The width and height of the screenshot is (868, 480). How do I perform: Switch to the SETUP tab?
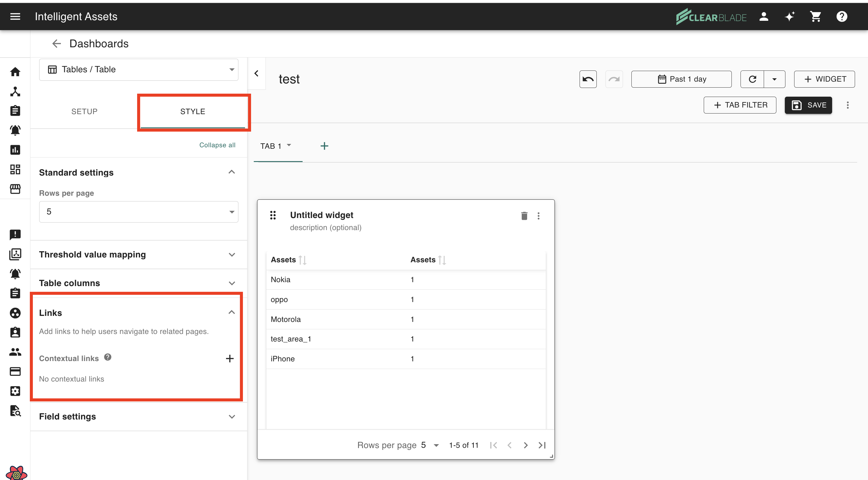coord(84,111)
